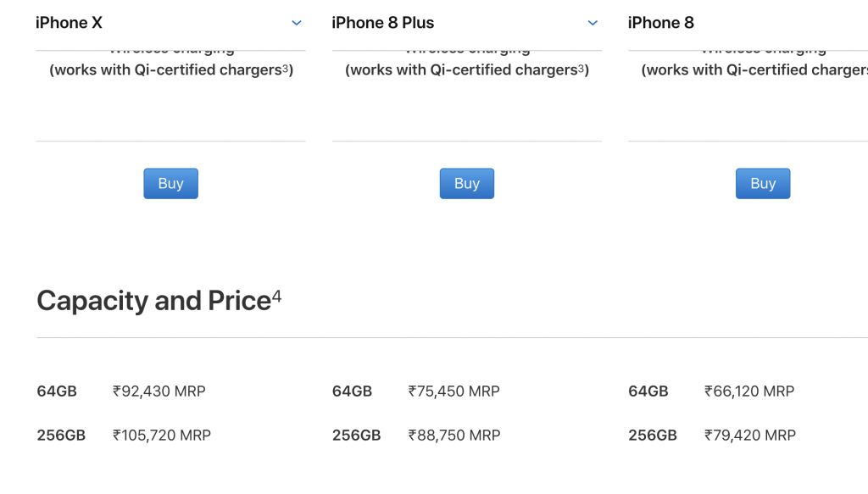Expand the iPhone 8 Plus model dropdown chevron
This screenshot has height=494, width=868.
pos(593,23)
